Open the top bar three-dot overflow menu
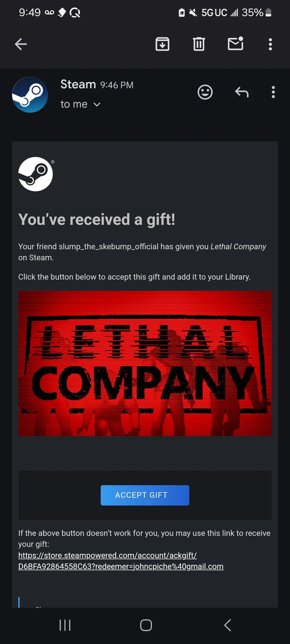The height and width of the screenshot is (644, 290). pos(270,44)
